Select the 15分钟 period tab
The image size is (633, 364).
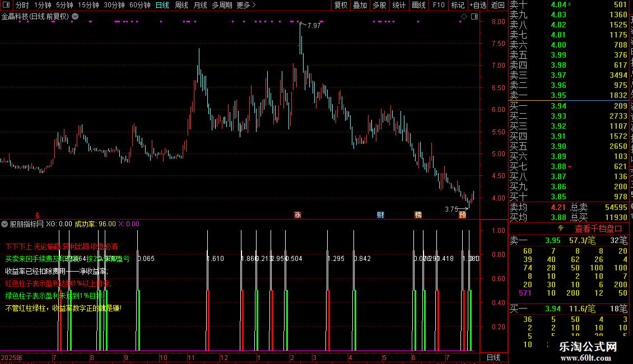[x=89, y=5]
